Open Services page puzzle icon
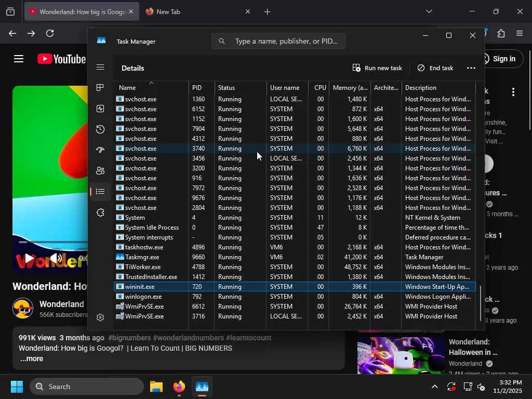532x399 pixels. tap(100, 212)
